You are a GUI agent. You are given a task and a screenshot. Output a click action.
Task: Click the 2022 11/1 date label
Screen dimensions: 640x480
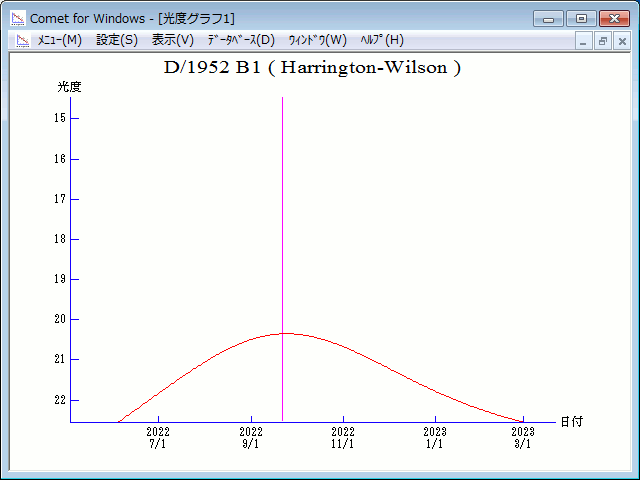tap(343, 438)
